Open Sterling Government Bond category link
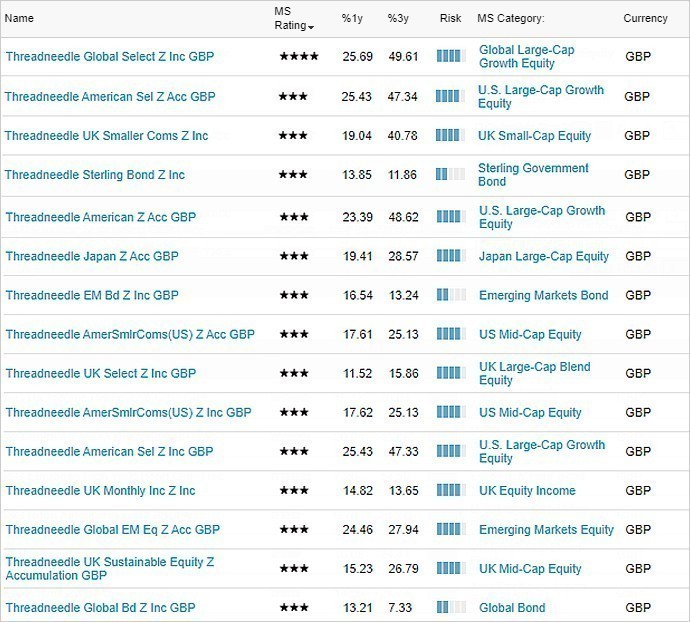Image resolution: width=690 pixels, height=622 pixels. [533, 175]
